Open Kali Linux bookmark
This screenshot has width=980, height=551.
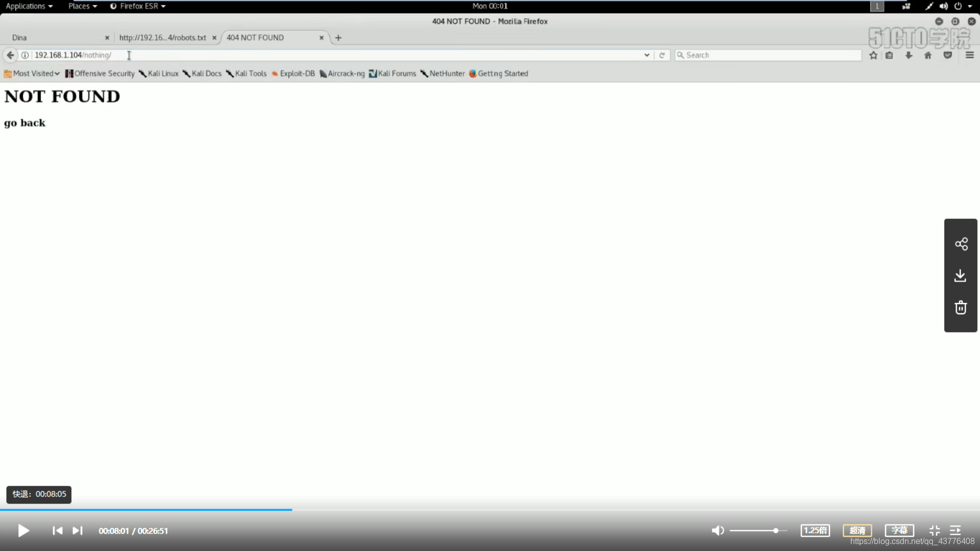pyautogui.click(x=159, y=73)
